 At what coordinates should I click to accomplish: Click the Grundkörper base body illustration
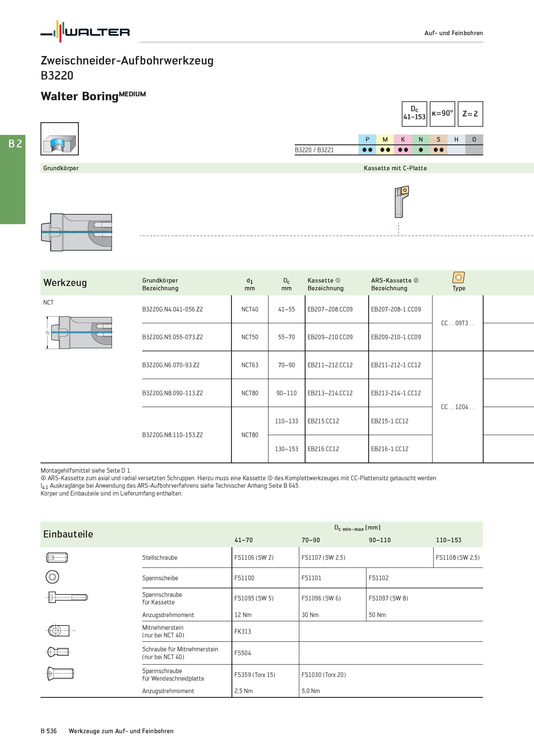(76, 232)
